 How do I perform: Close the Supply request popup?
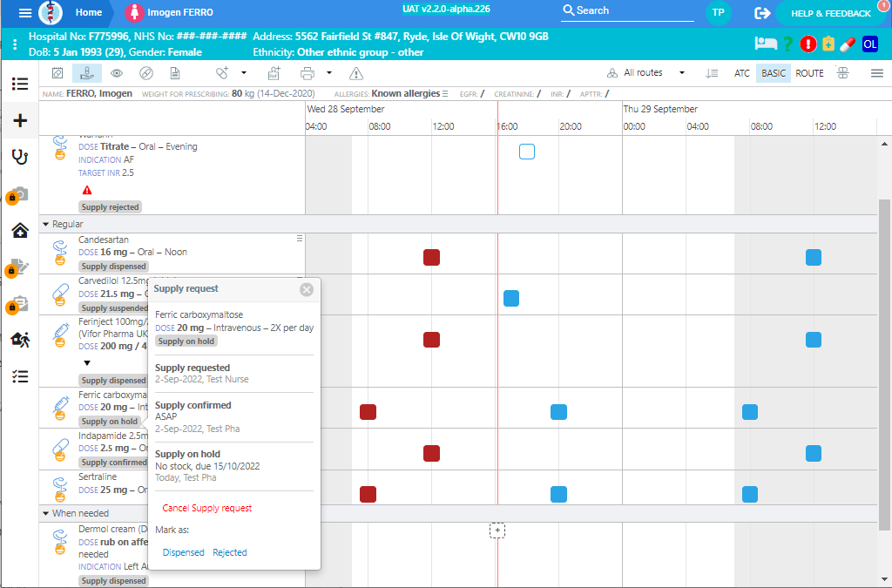pos(307,289)
